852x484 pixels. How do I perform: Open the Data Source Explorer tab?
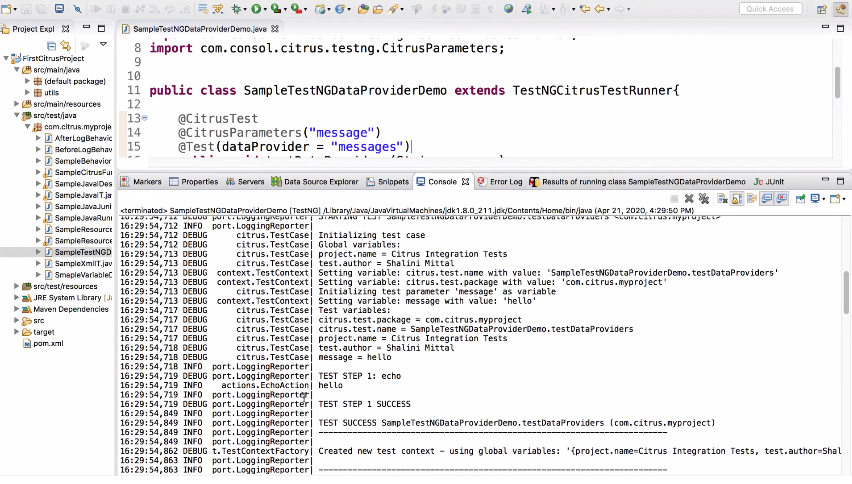click(x=315, y=182)
